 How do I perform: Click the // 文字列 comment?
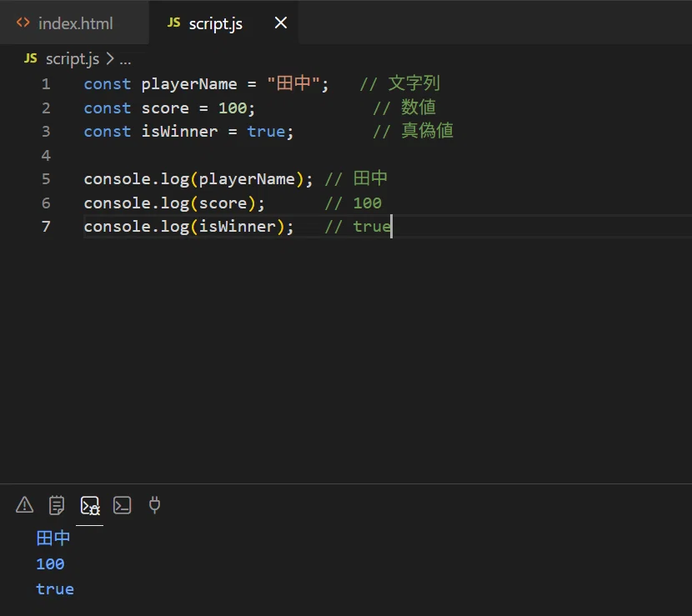400,83
